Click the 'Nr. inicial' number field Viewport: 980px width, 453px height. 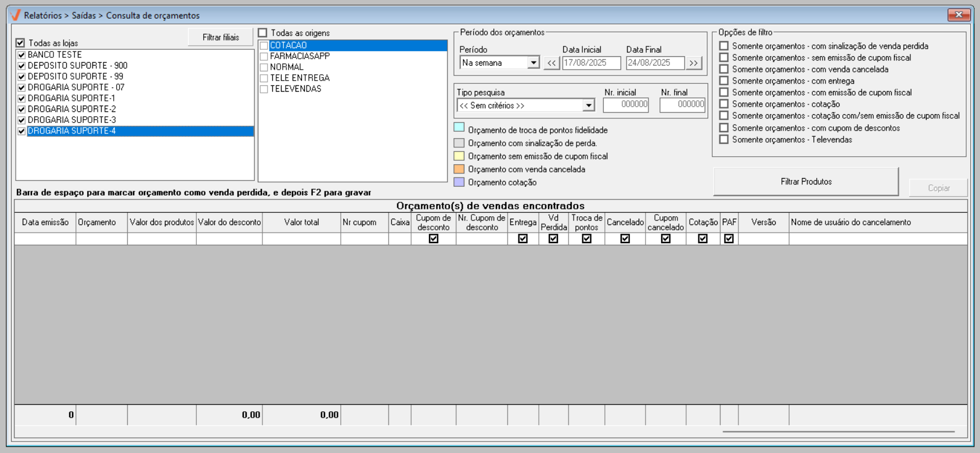click(x=626, y=105)
